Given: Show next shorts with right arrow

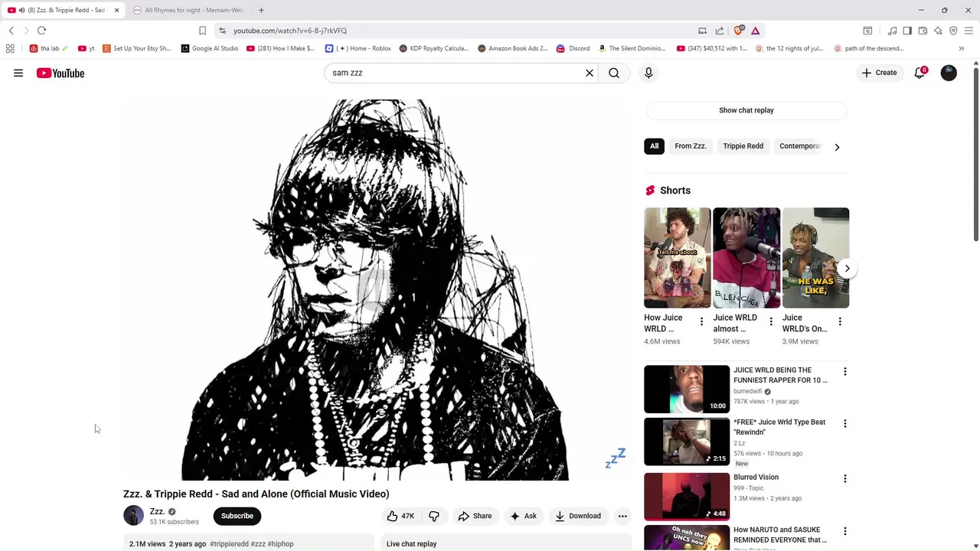Looking at the screenshot, I should (847, 269).
